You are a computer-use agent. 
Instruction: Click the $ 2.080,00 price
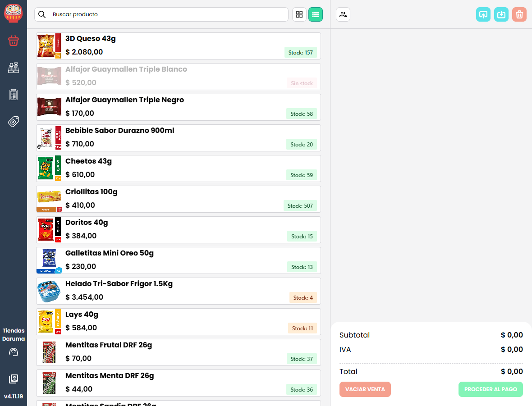(x=84, y=52)
